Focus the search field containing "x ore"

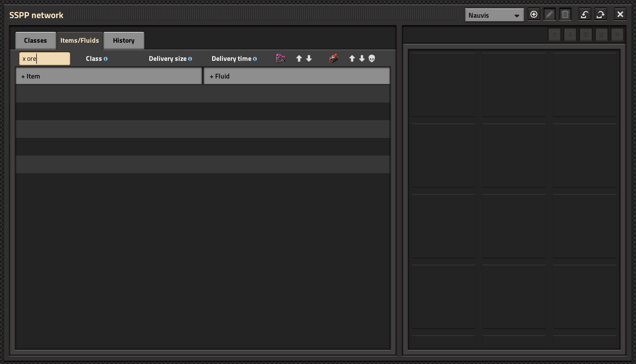click(45, 59)
